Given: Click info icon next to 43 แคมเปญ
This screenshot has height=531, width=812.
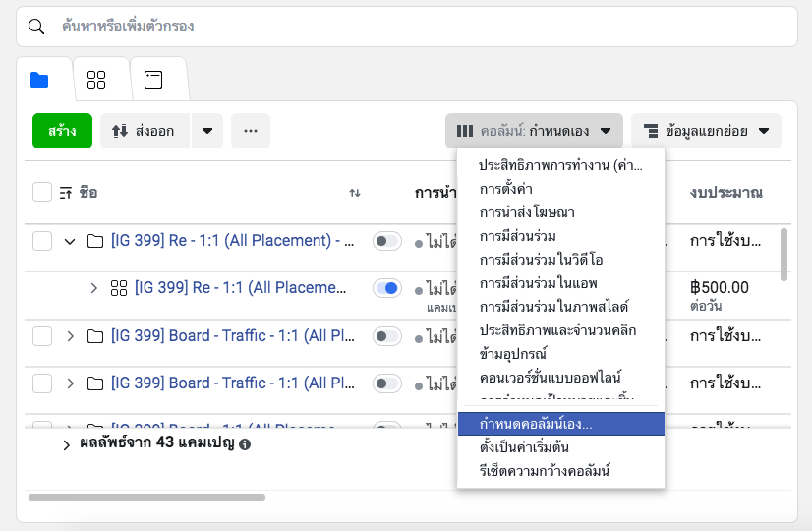Looking at the screenshot, I should [x=245, y=444].
